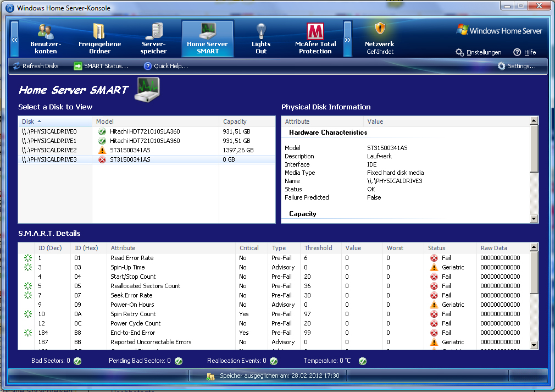Click the Fail icon for End-to-End Error
The height and width of the screenshot is (392, 555).
434,333
